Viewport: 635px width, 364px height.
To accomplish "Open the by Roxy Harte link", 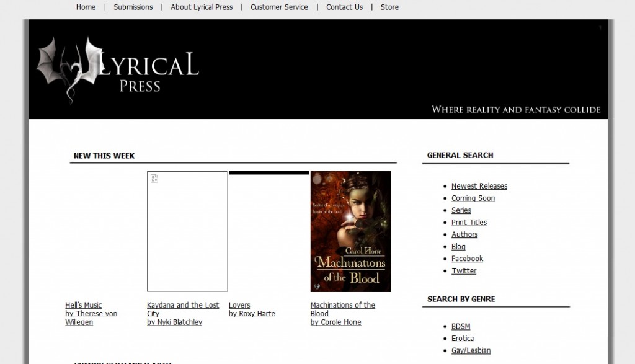I will (252, 314).
